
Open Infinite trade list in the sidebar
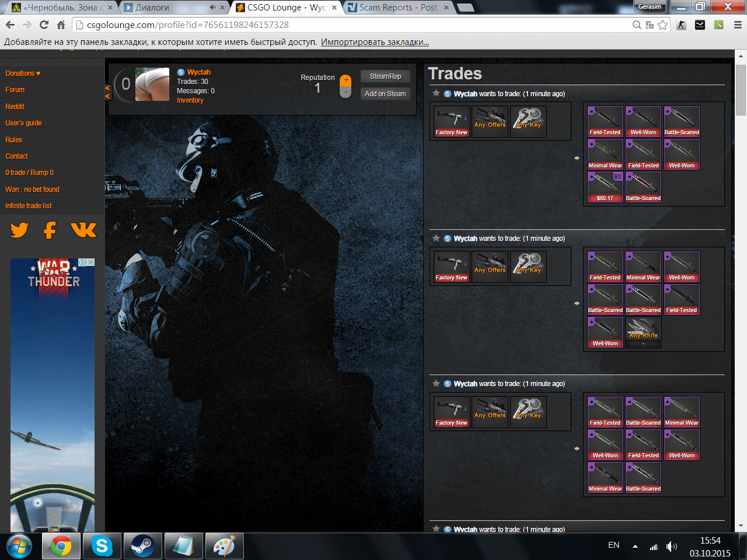[29, 206]
